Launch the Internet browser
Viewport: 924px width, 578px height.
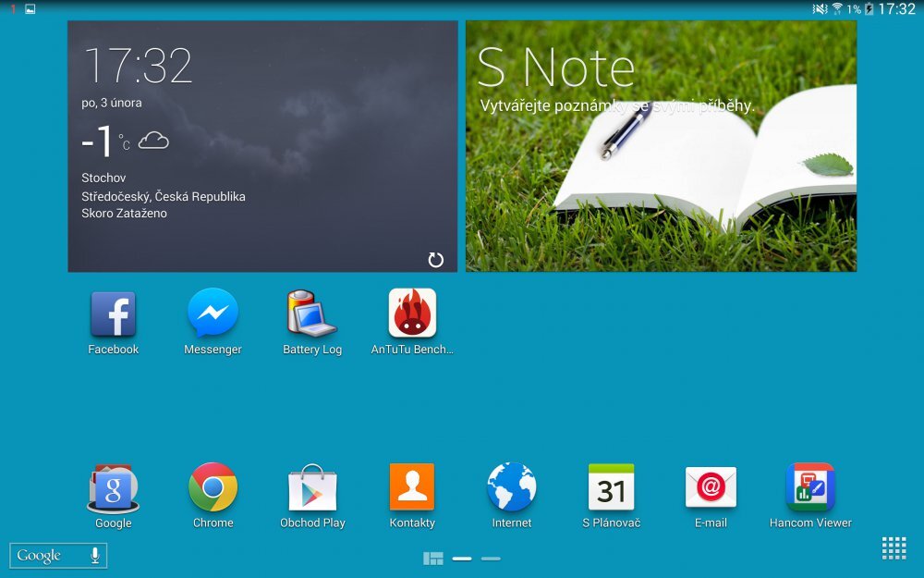(x=512, y=486)
